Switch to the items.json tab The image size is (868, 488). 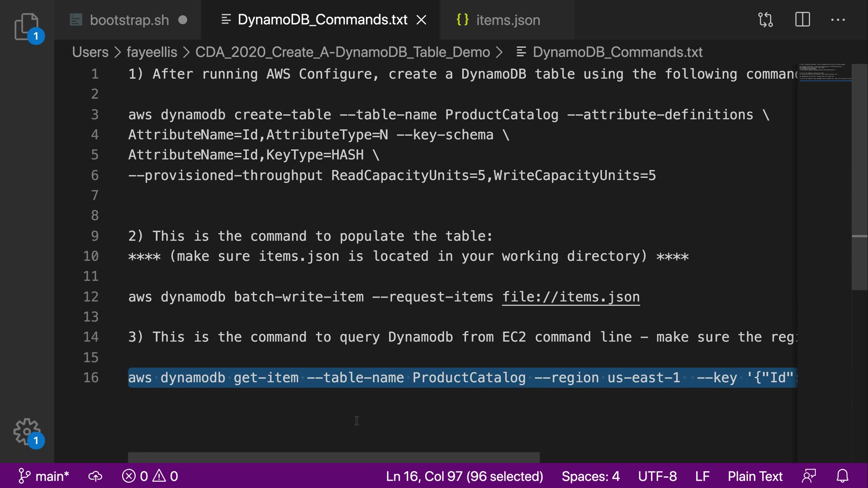coord(508,20)
